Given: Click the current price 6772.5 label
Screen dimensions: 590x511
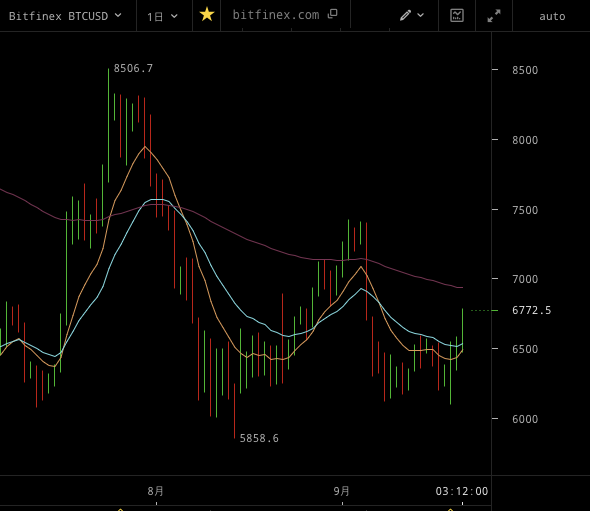Looking at the screenshot, I should 531,310.
